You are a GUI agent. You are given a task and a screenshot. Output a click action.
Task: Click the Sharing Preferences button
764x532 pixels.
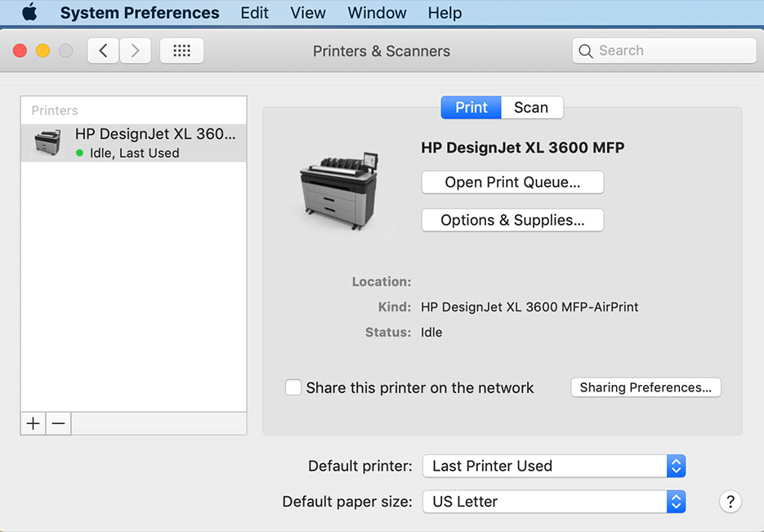click(646, 387)
